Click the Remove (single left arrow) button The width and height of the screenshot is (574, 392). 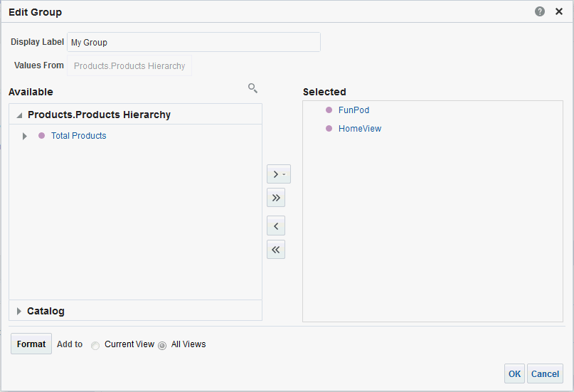[x=276, y=226]
